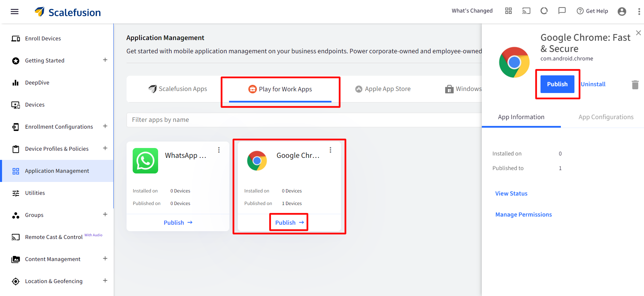Screen dimensions: 644x296
Task: Click Publish on Google Chrome card
Action: click(289, 223)
